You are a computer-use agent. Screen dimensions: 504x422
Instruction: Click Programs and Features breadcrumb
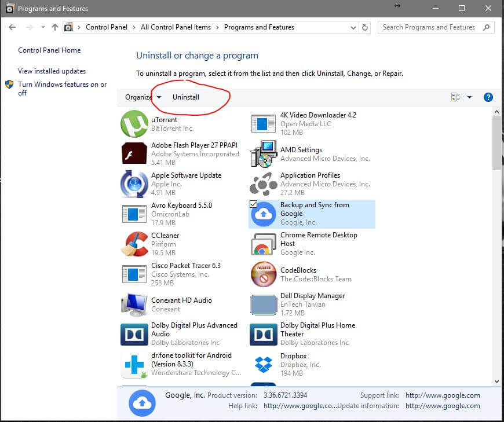coord(259,27)
